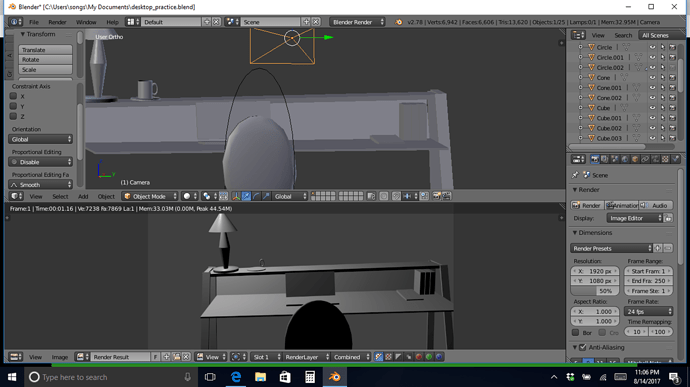
Task: Collapse the Dimensions panel
Action: 575,232
